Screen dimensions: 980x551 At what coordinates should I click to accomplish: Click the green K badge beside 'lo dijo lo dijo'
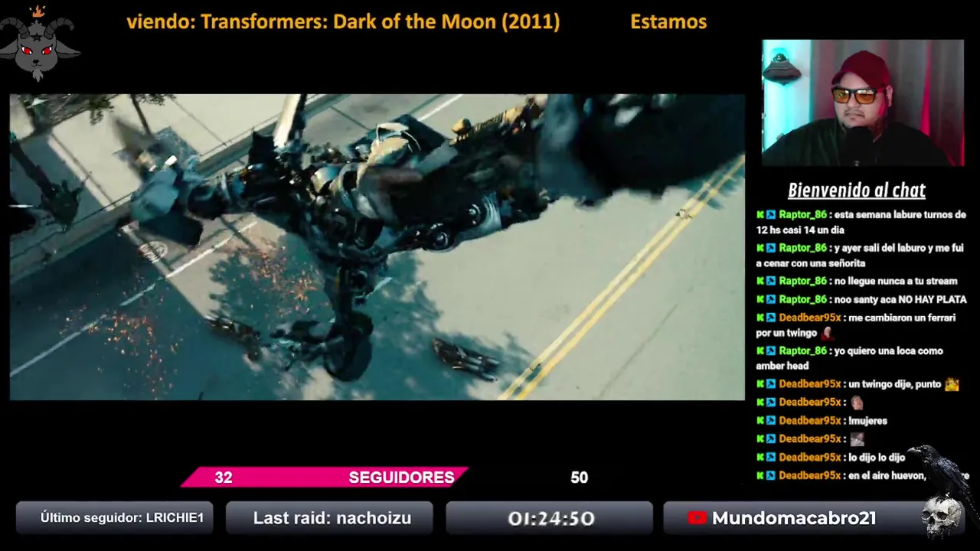pyautogui.click(x=760, y=457)
